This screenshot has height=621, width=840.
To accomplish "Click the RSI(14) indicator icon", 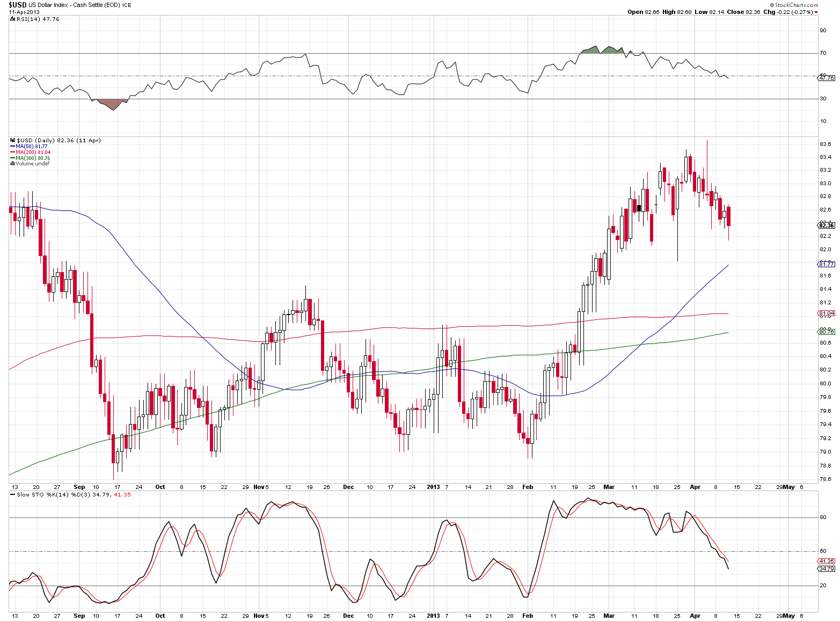I will click(13, 19).
